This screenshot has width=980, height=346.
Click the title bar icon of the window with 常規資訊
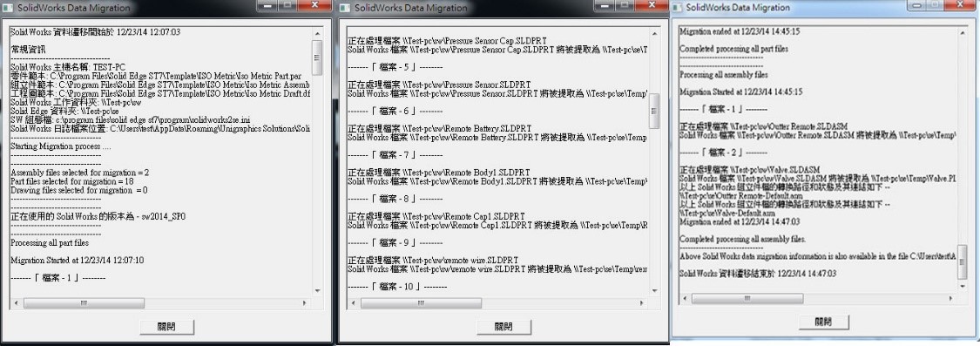click(8, 8)
